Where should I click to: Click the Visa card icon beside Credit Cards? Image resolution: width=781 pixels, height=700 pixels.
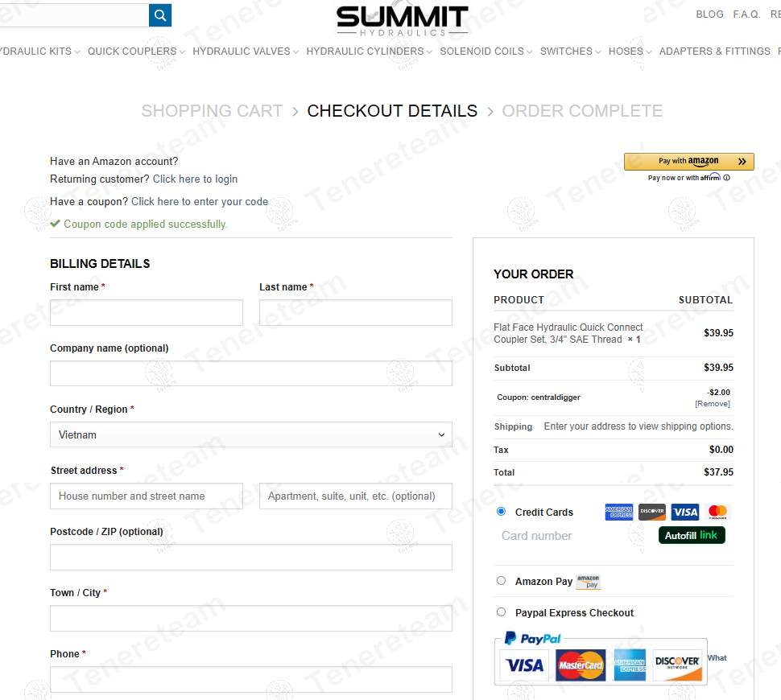click(685, 513)
